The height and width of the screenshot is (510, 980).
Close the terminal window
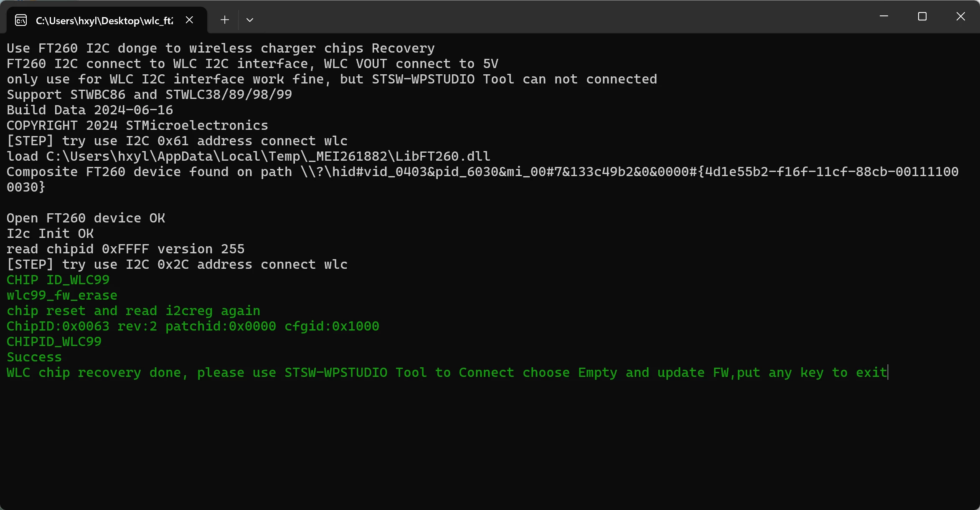coord(961,16)
